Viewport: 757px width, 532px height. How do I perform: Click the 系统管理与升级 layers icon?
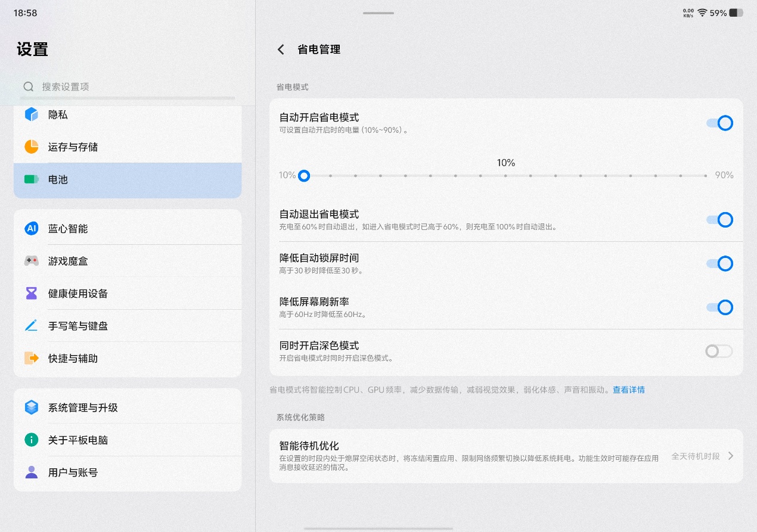(31, 407)
